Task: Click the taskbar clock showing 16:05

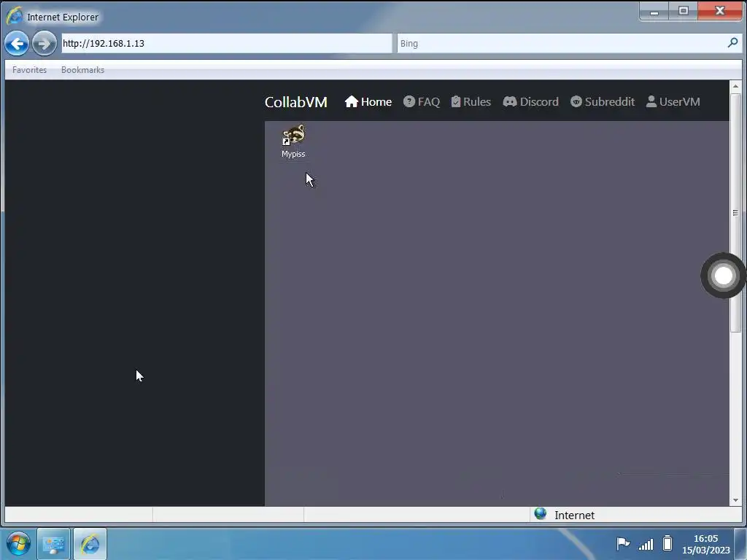Action: click(x=705, y=544)
